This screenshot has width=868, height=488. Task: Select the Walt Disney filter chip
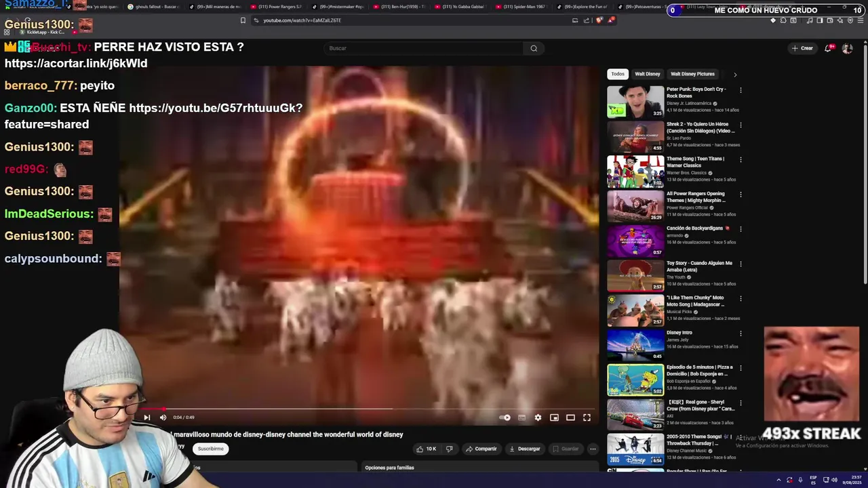648,74
